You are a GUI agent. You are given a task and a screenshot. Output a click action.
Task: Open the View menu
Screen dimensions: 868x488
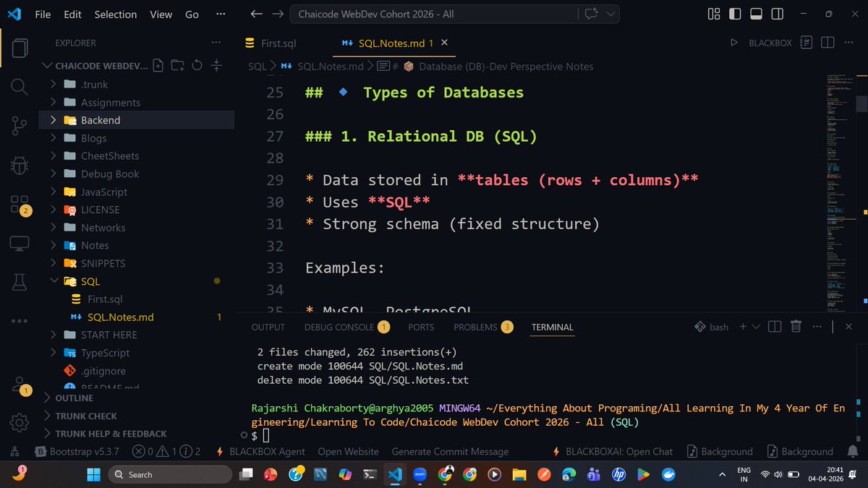pyautogui.click(x=161, y=14)
